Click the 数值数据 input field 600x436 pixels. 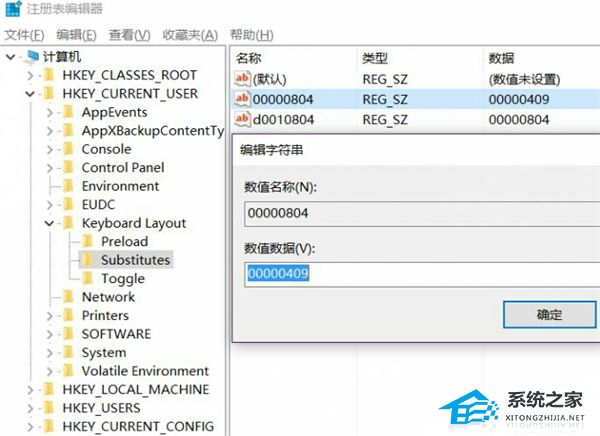[x=420, y=273]
